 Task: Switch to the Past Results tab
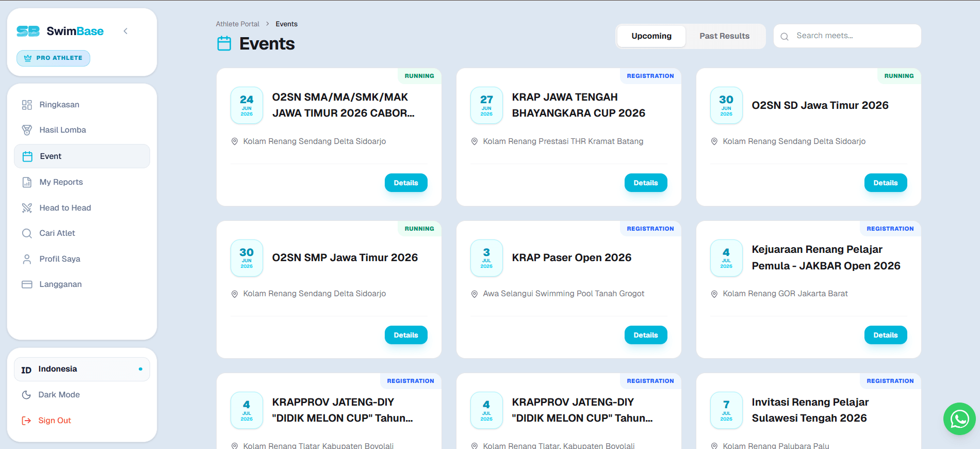(x=724, y=36)
